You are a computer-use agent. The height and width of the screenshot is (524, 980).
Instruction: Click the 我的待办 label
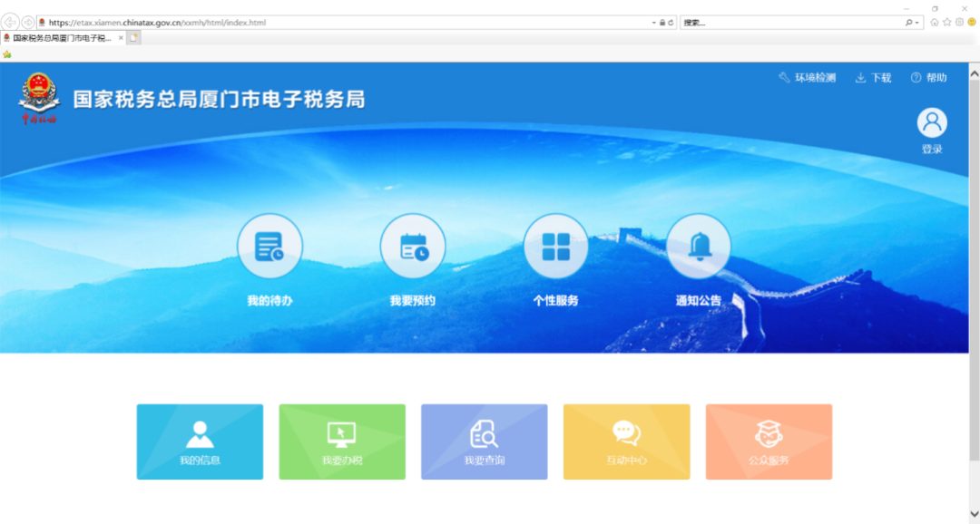270,300
